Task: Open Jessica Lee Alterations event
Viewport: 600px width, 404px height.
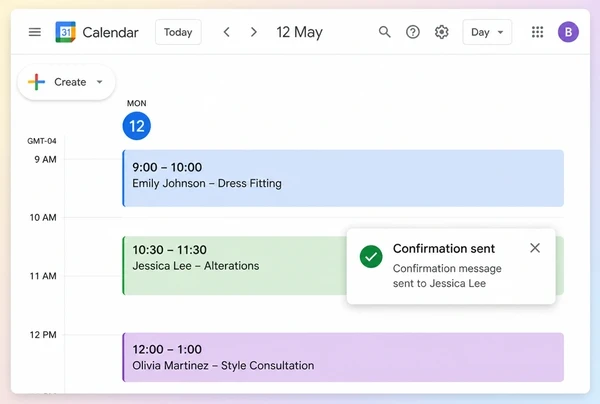Action: (x=234, y=266)
